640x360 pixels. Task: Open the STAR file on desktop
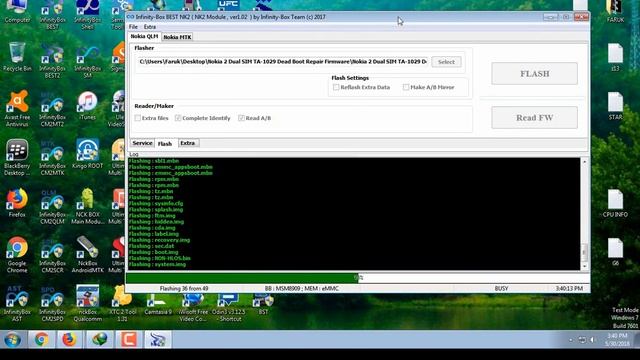[x=615, y=106]
